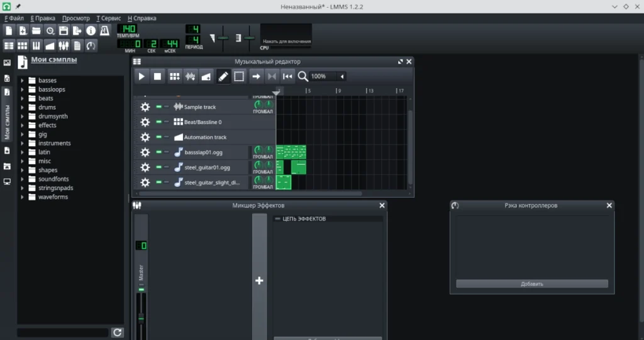The image size is (644, 340).
Task: Activate the rectangular selection edit mode
Action: tap(239, 76)
